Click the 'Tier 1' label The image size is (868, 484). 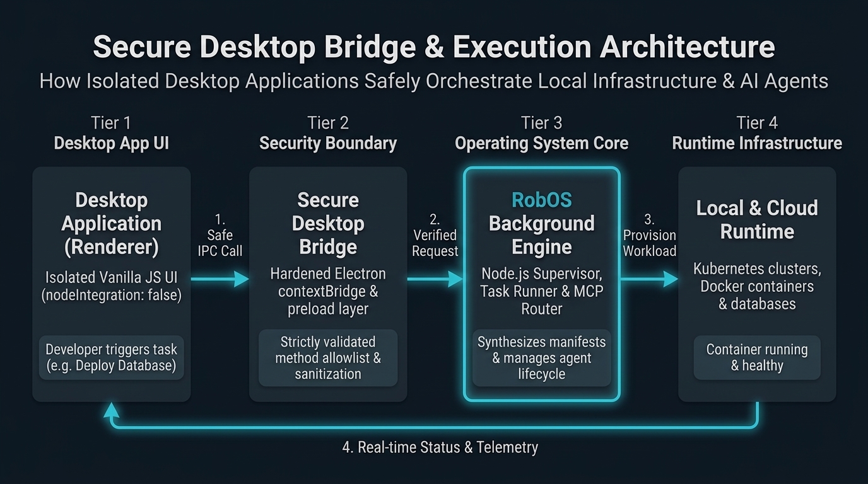(x=111, y=122)
